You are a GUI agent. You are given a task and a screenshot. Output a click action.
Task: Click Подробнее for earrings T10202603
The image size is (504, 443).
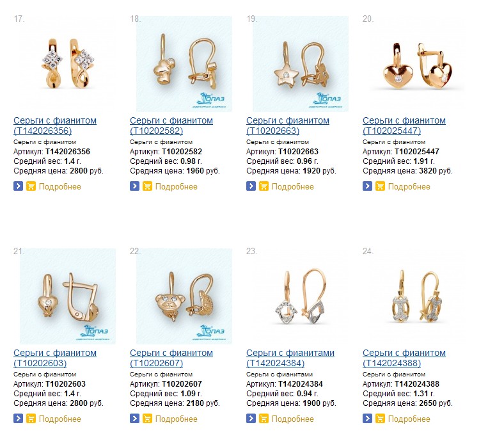[x=59, y=419]
